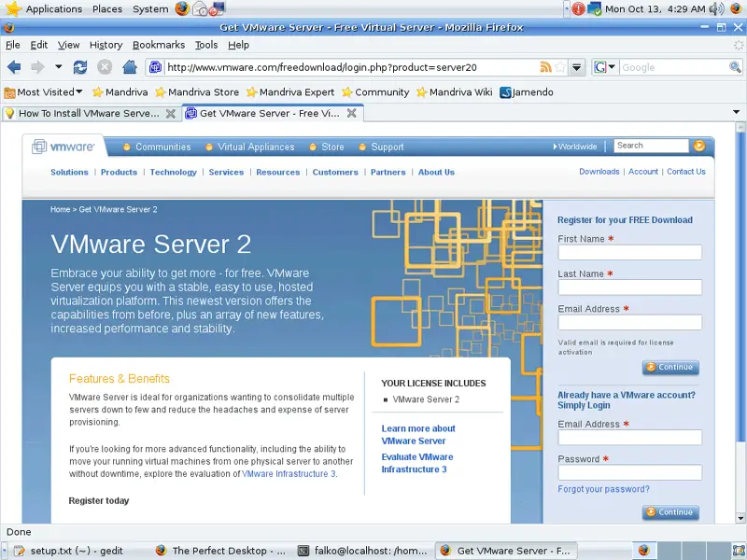This screenshot has height=560, width=747.
Task: Click the Forward arrow navigation button
Action: point(37,67)
